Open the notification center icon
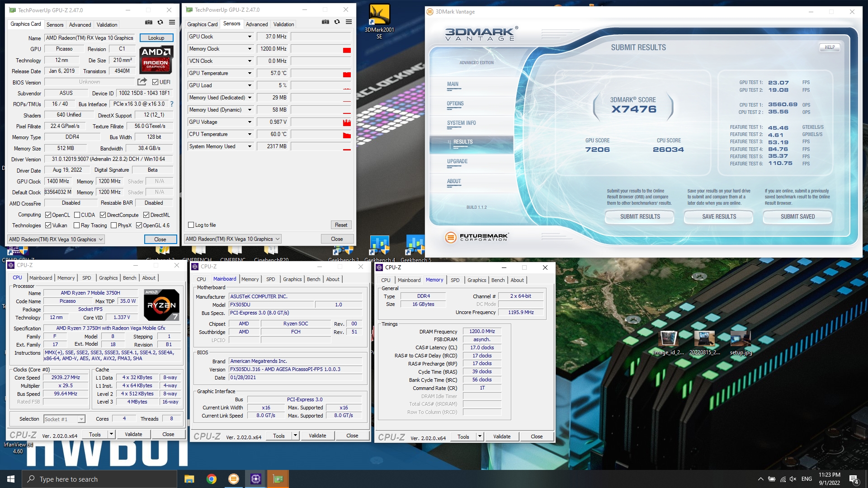868x488 pixels. click(854, 479)
